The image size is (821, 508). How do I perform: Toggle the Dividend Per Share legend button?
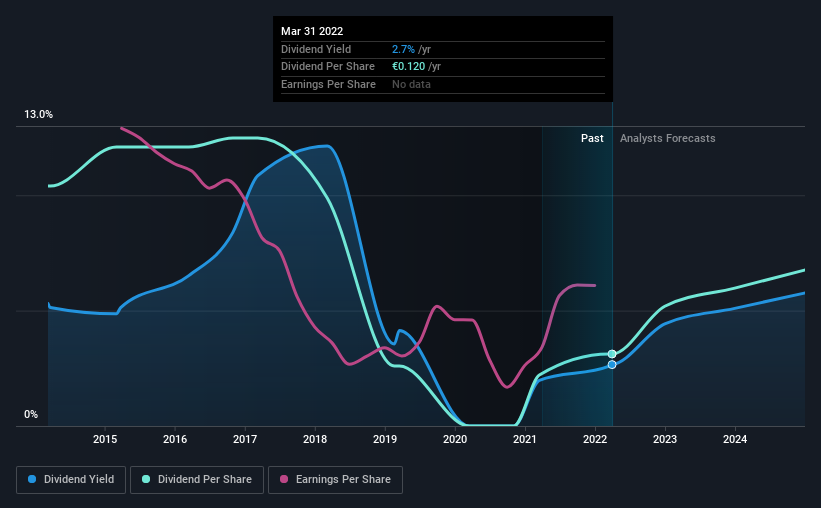pyautogui.click(x=197, y=480)
